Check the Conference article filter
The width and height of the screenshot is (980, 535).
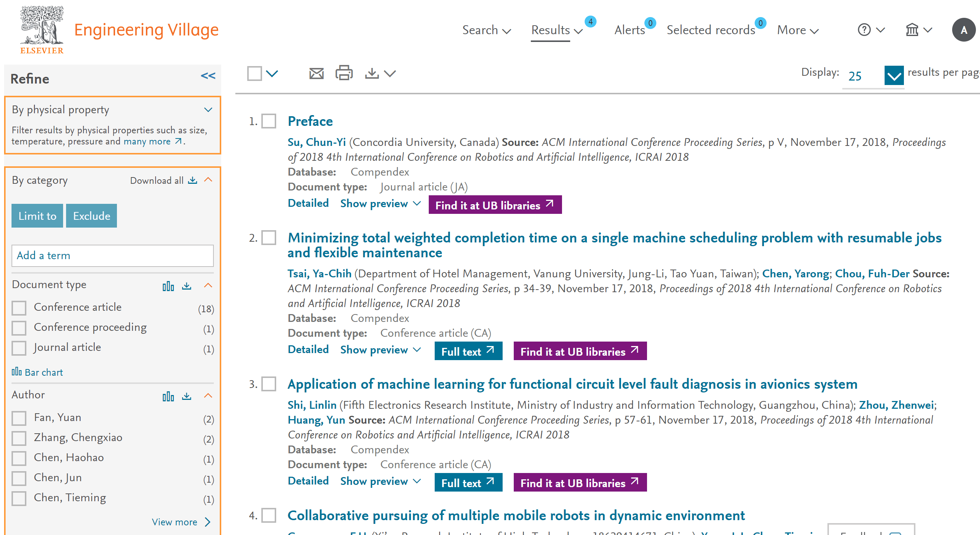coord(19,308)
